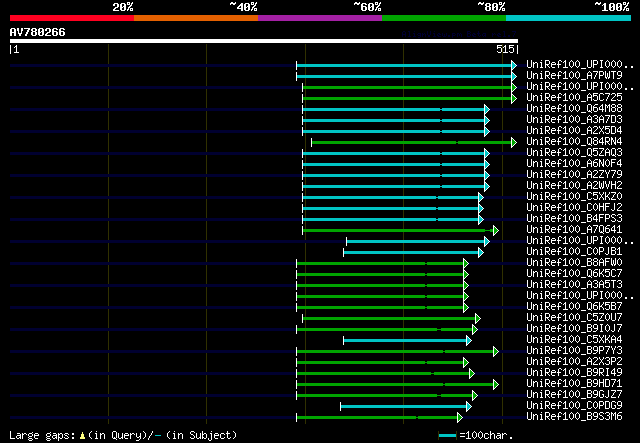Click the green arrowhead on the A2X3P2 alignment
The width and height of the screenshot is (640, 443).
466,363
